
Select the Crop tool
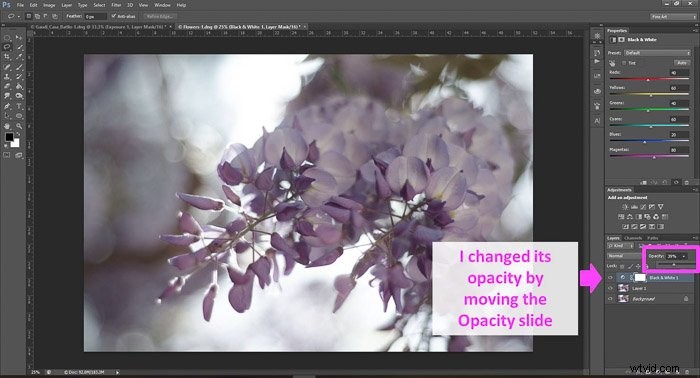pyautogui.click(x=7, y=57)
